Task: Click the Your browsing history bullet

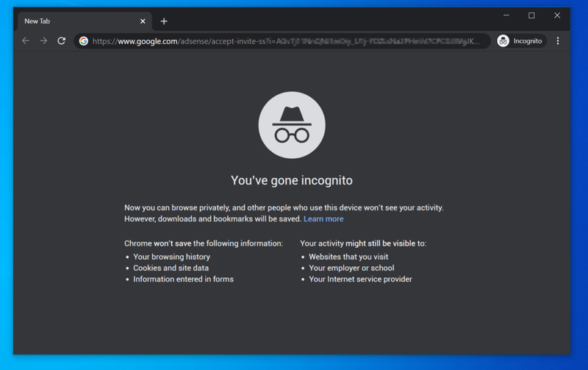Action: click(x=172, y=257)
